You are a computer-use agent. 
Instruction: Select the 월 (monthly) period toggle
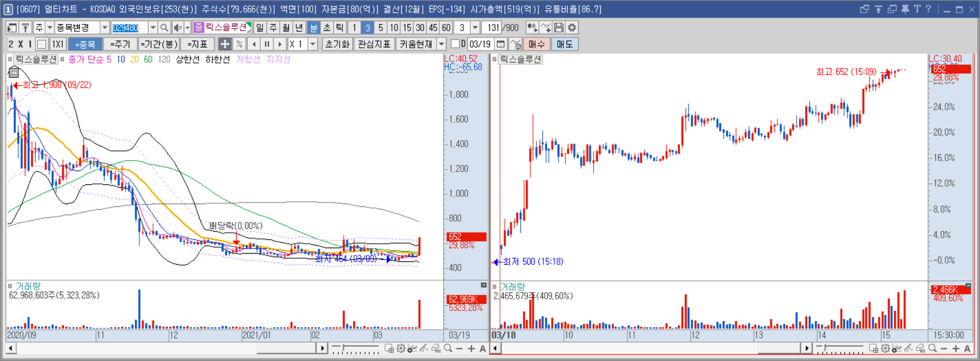(286, 28)
